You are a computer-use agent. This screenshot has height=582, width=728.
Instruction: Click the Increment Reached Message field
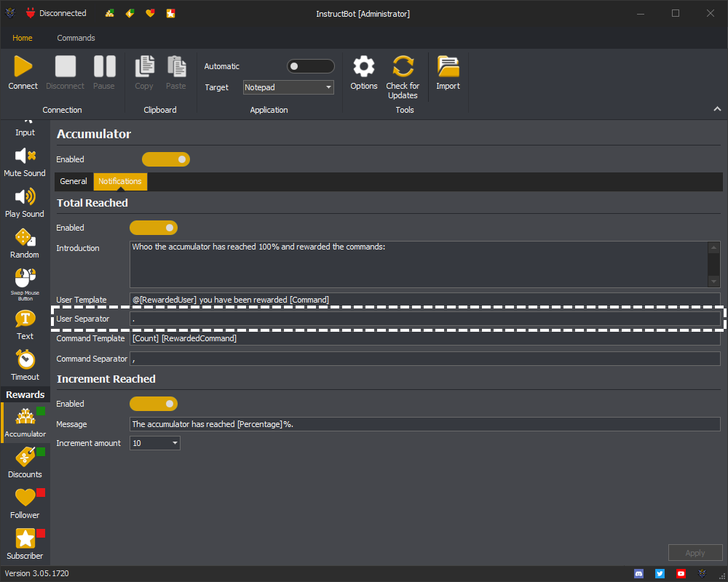point(425,424)
